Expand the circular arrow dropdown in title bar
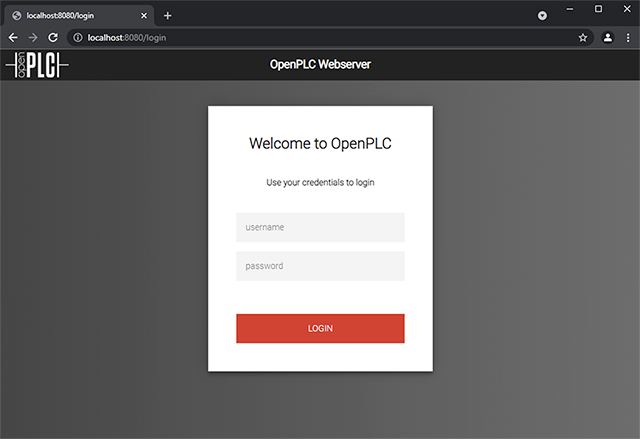This screenshot has width=640, height=439. 542,15
